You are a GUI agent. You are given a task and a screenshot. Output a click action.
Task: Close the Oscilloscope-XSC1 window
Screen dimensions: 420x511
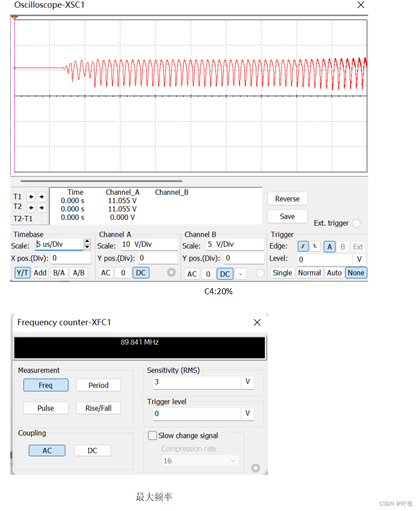click(x=361, y=5)
